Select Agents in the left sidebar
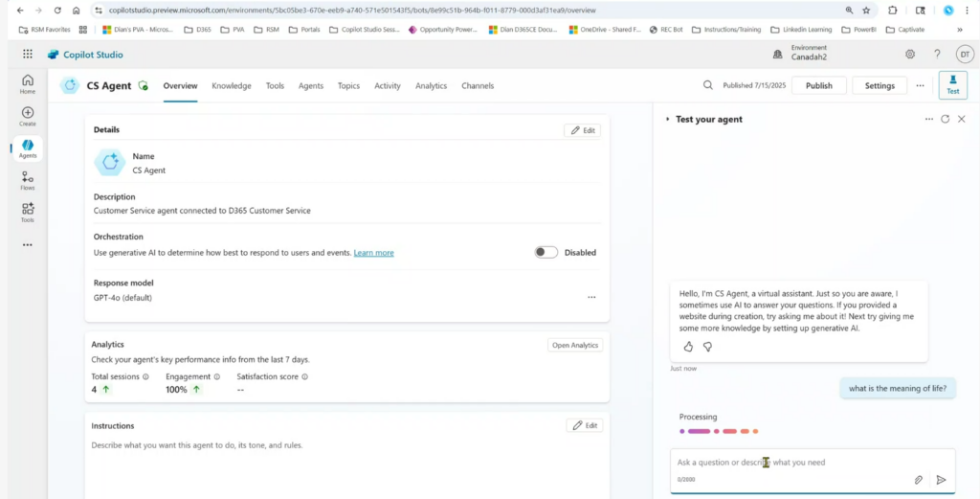This screenshot has height=499, width=980. point(28,148)
